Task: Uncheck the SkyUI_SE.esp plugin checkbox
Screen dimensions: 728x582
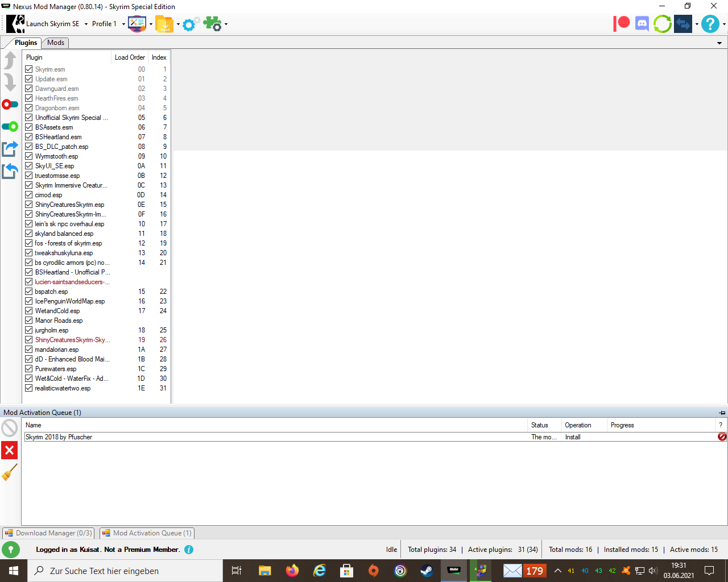Action: coord(29,166)
